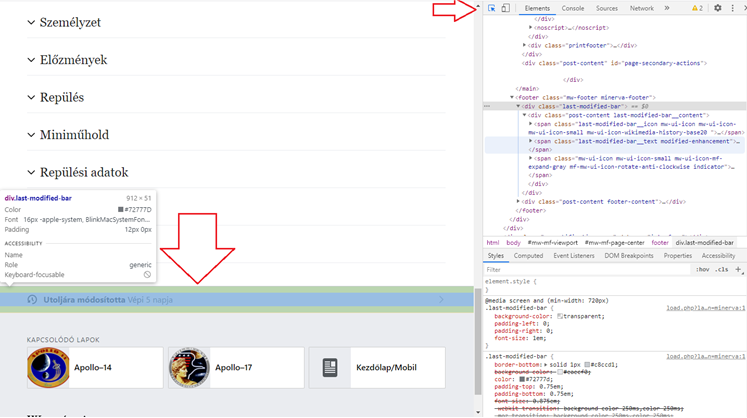Switch to the Console tab
747x418 pixels.
[x=572, y=8]
